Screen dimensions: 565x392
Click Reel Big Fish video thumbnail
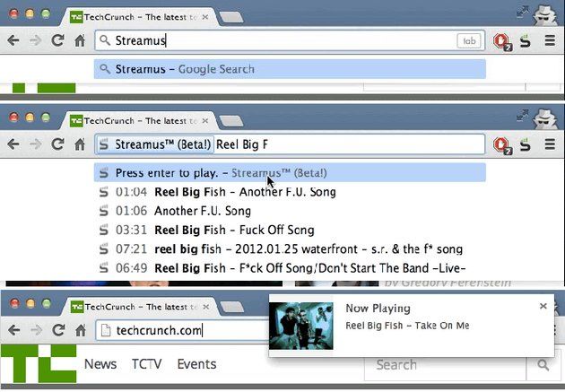[x=301, y=326]
